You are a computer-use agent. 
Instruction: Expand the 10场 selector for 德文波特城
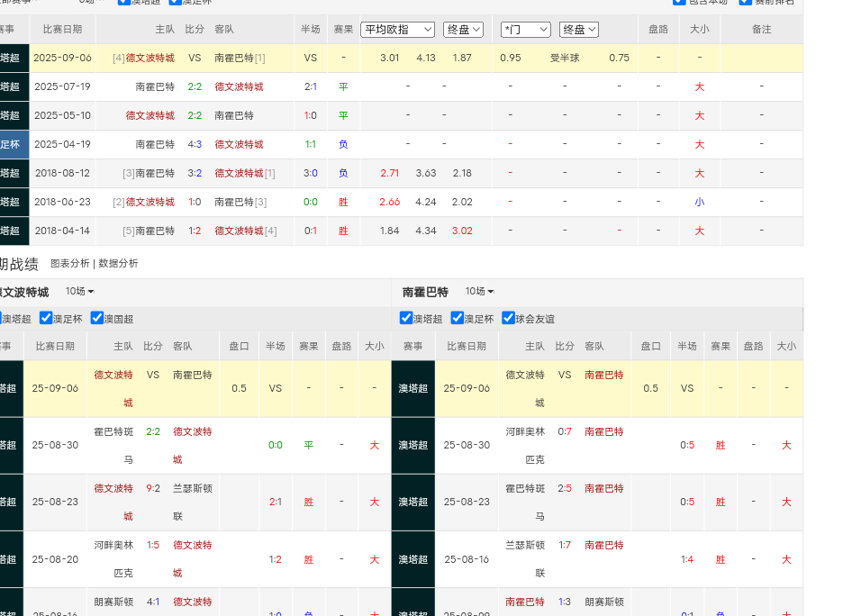[79, 292]
